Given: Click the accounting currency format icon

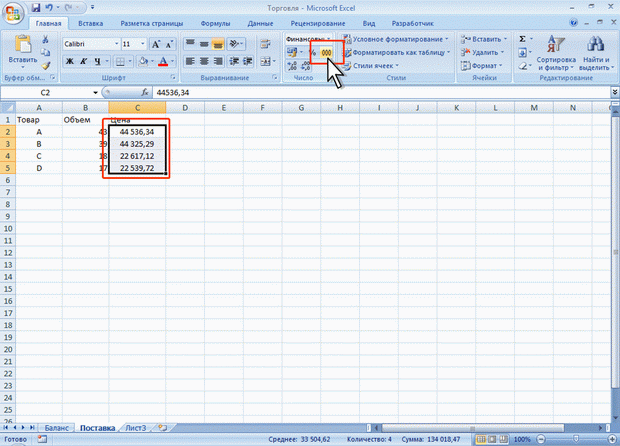Looking at the screenshot, I should click(292, 52).
